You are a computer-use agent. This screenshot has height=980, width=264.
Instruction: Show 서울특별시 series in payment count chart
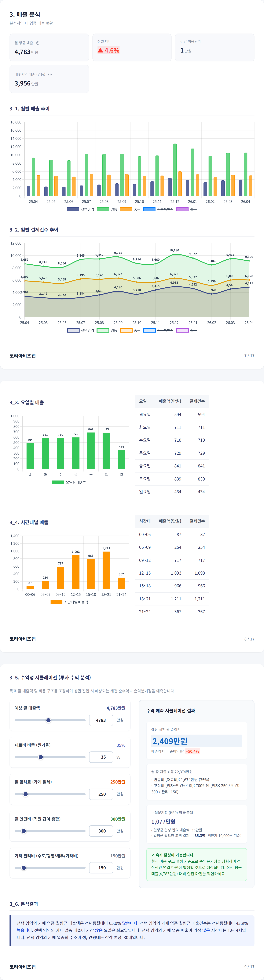coord(158,330)
